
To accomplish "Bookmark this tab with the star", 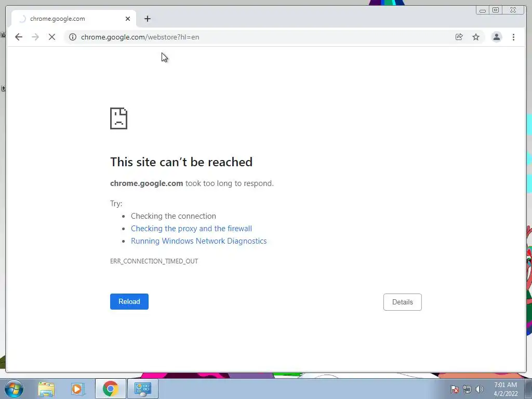I will pyautogui.click(x=476, y=37).
